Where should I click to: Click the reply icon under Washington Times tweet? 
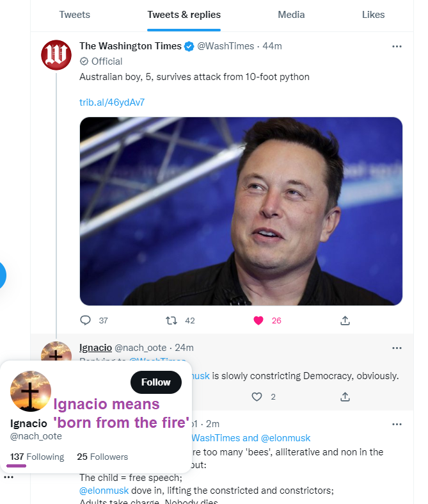pos(86,320)
